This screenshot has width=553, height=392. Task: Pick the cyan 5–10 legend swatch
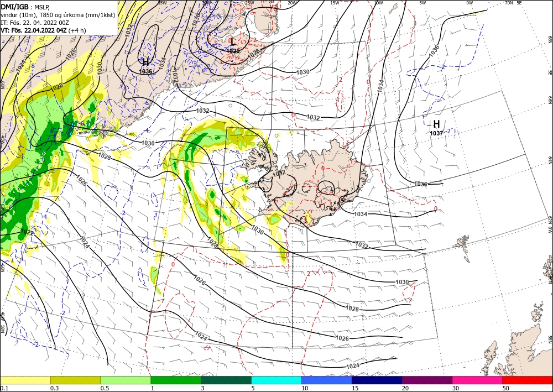(x=276, y=380)
